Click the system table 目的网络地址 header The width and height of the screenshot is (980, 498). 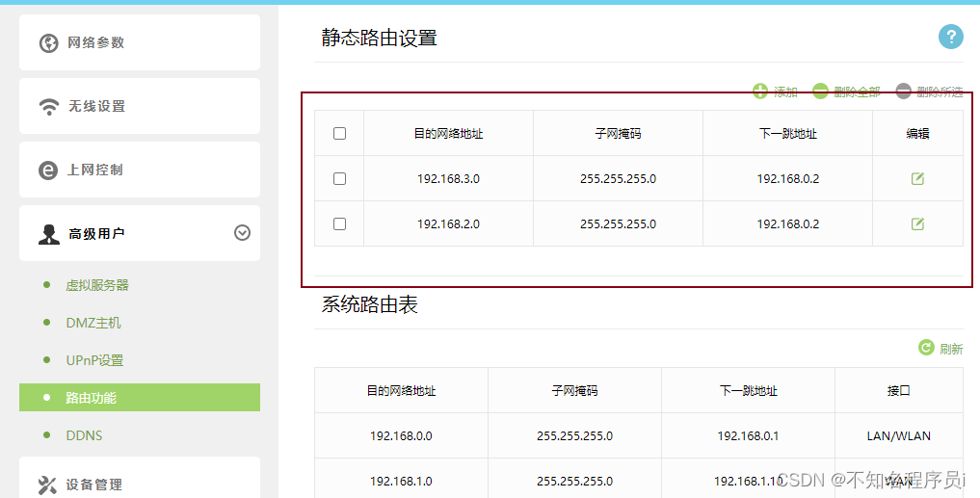[x=401, y=390]
